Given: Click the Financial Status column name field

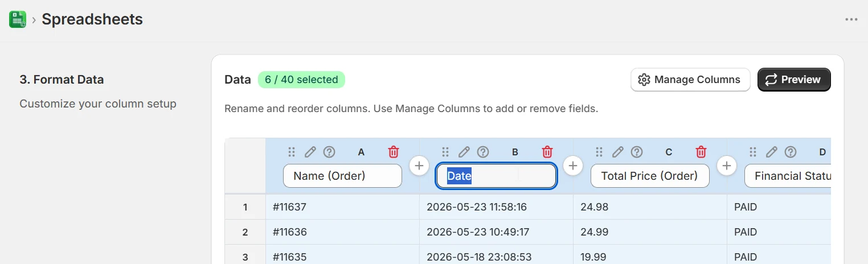Looking at the screenshot, I should (x=788, y=176).
